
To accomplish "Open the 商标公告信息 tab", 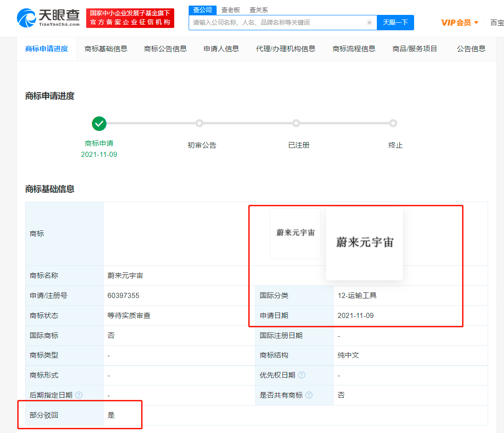I will tap(165, 48).
